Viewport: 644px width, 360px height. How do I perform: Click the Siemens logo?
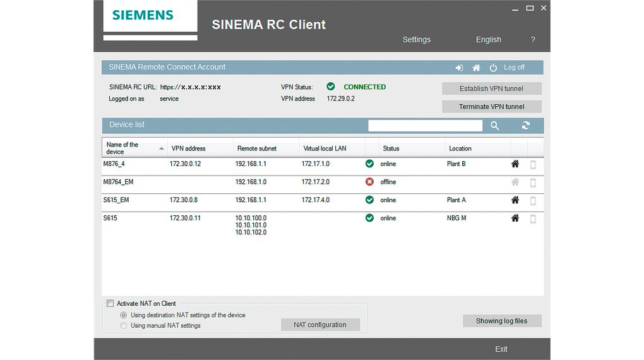143,15
